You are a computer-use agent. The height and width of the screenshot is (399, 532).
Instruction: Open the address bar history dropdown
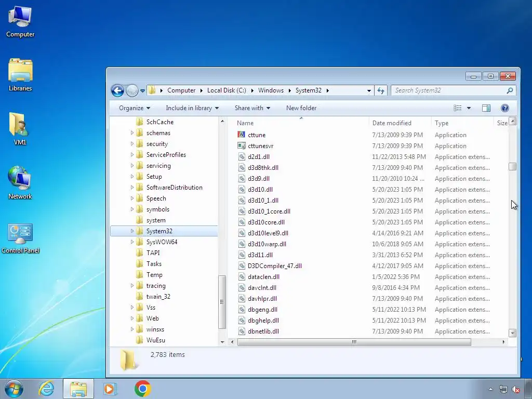click(369, 90)
